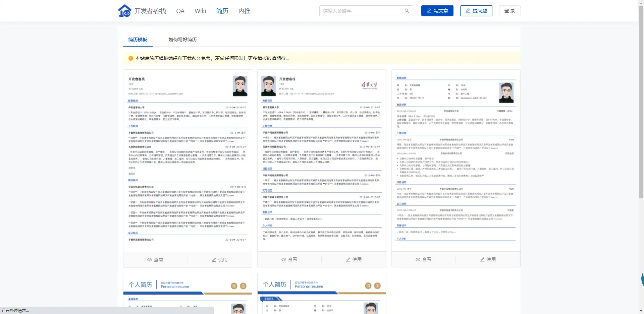Click the 正在处理请求 status bar text
This screenshot has width=644, height=314.
tap(15, 311)
